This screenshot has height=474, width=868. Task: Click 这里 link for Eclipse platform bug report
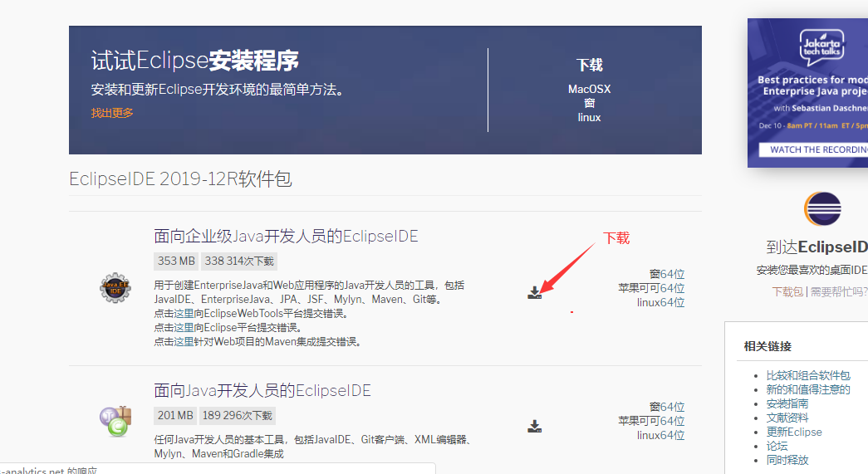(184, 327)
